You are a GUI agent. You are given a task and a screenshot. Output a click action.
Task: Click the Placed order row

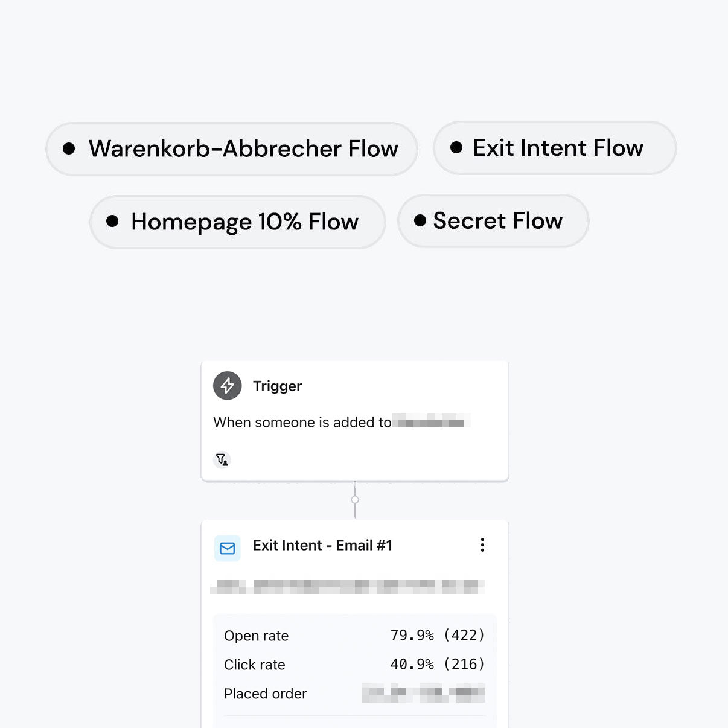pyautogui.click(x=354, y=694)
